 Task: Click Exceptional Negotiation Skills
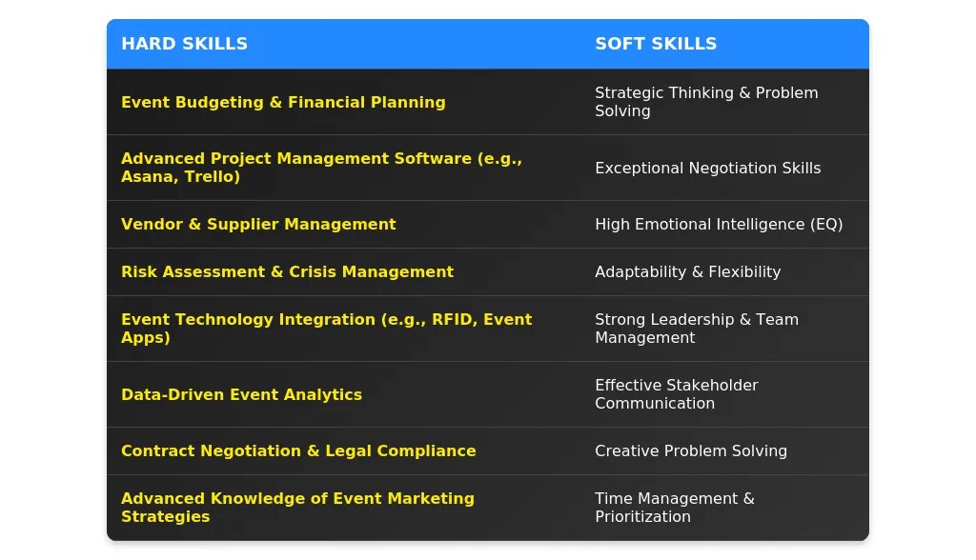pyautogui.click(x=708, y=168)
